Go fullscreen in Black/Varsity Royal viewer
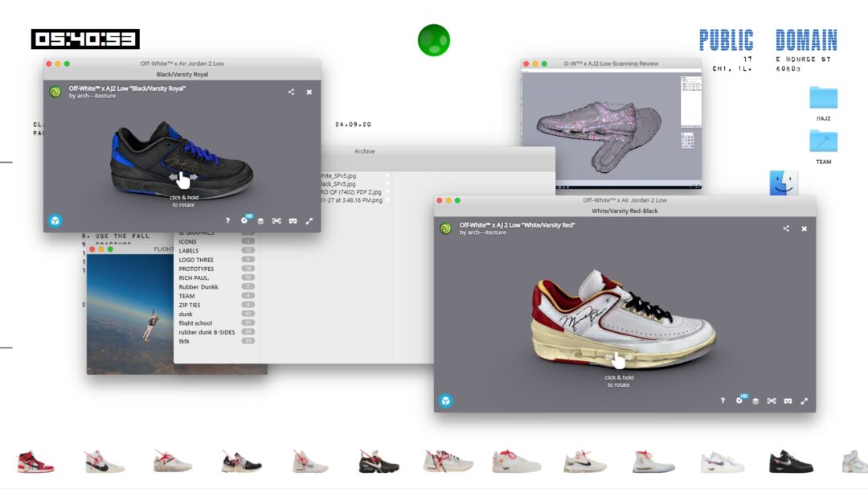 click(x=309, y=221)
